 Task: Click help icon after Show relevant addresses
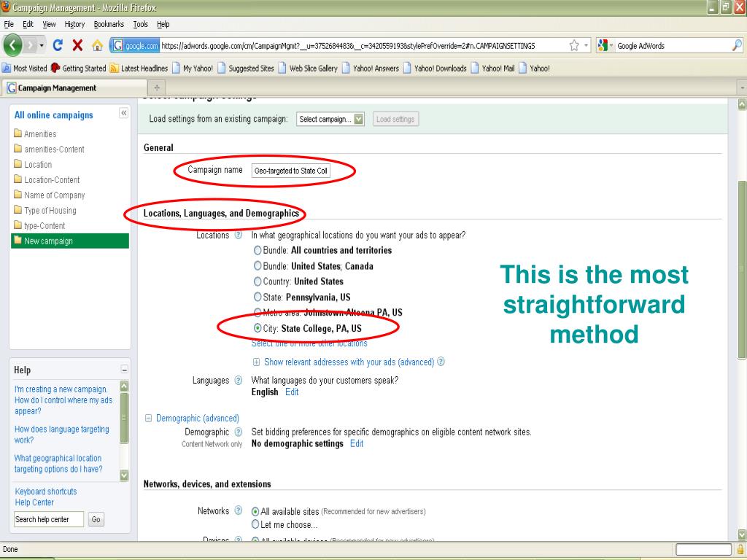point(441,362)
